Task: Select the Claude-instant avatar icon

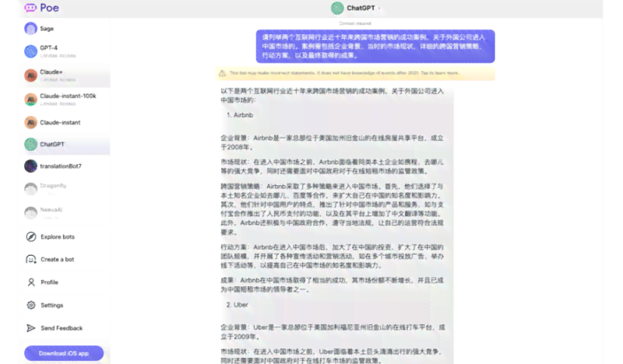Action: [x=30, y=122]
